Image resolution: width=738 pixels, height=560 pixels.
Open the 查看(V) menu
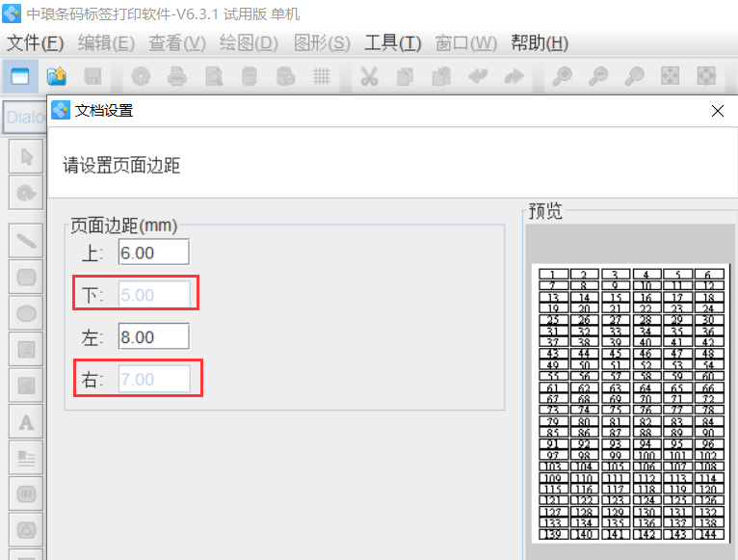click(x=177, y=43)
